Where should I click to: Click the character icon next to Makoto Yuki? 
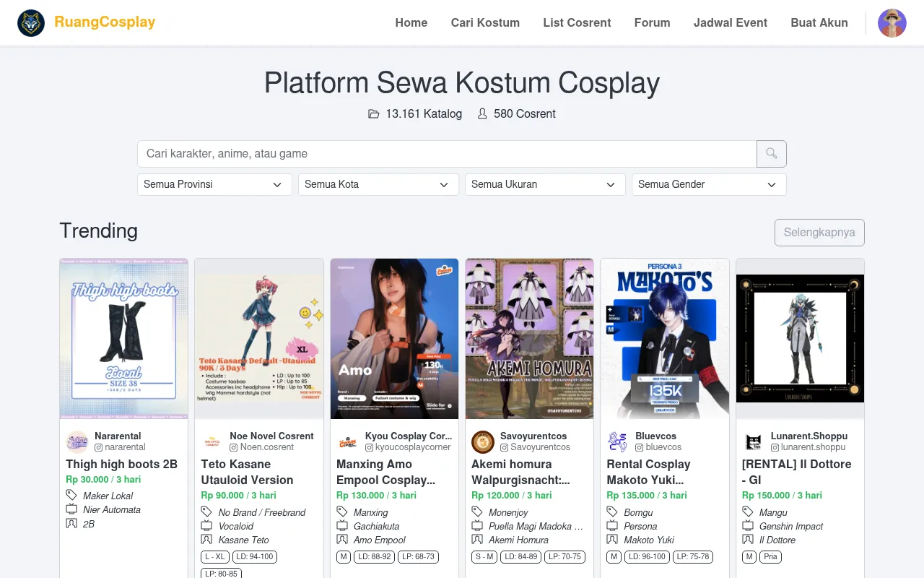[x=612, y=540]
